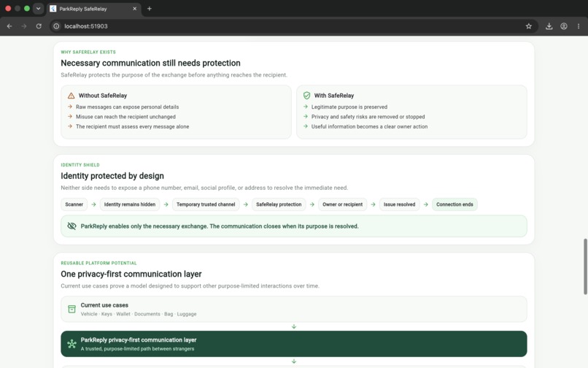
Task: Open the browser profile icon
Action: pos(564,26)
